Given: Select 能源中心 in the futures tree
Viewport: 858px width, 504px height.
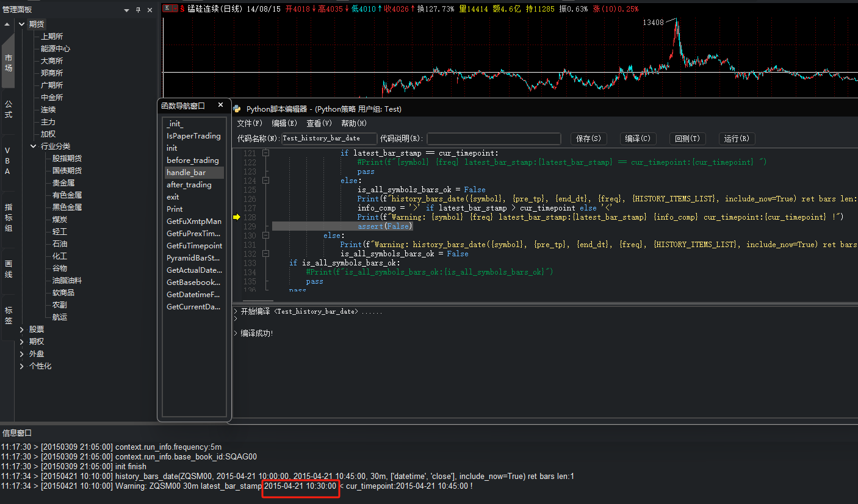Looking at the screenshot, I should tap(56, 49).
